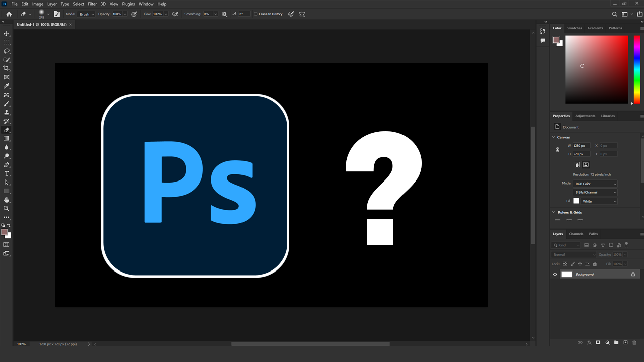
Task: Select the Rectangle shape tool
Action: click(7, 191)
